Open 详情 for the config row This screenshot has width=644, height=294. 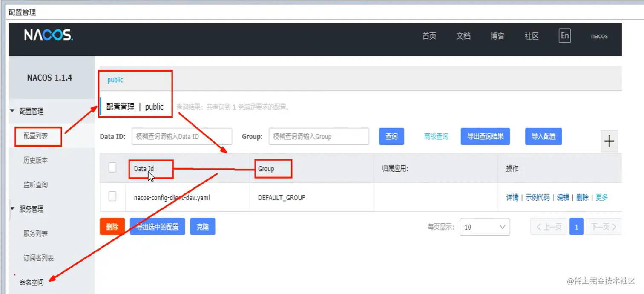point(512,197)
